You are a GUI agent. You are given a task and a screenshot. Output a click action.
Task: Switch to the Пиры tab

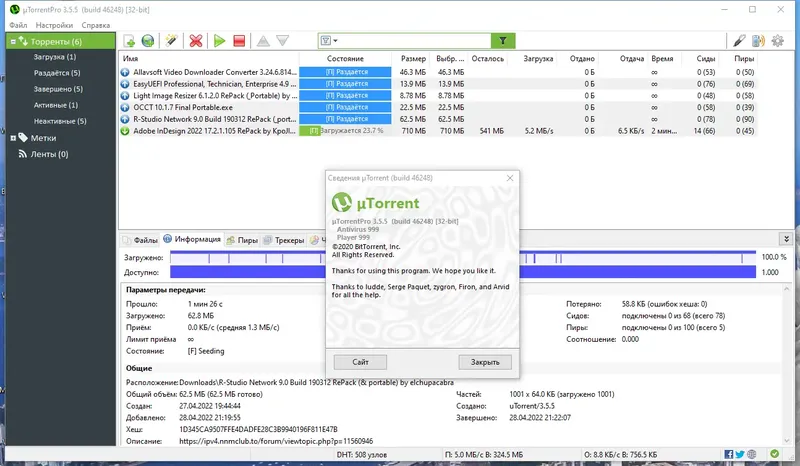242,240
